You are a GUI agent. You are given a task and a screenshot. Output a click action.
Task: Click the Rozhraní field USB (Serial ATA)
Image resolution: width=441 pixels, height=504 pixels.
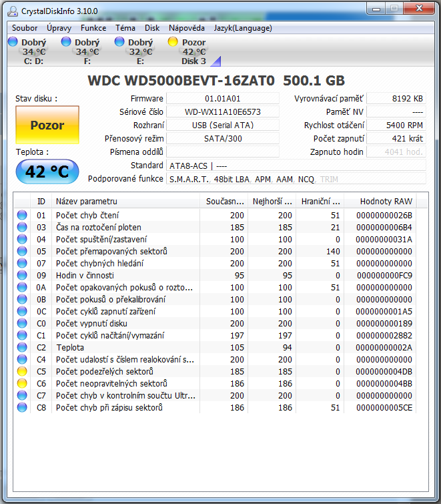(x=223, y=125)
